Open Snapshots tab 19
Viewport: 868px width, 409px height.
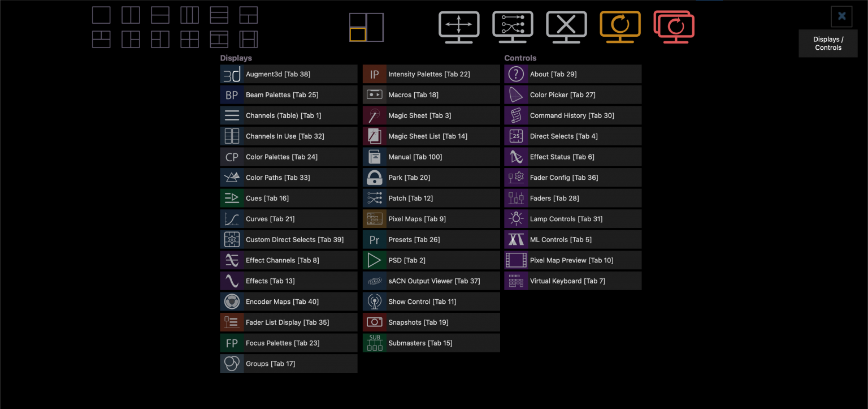point(431,322)
